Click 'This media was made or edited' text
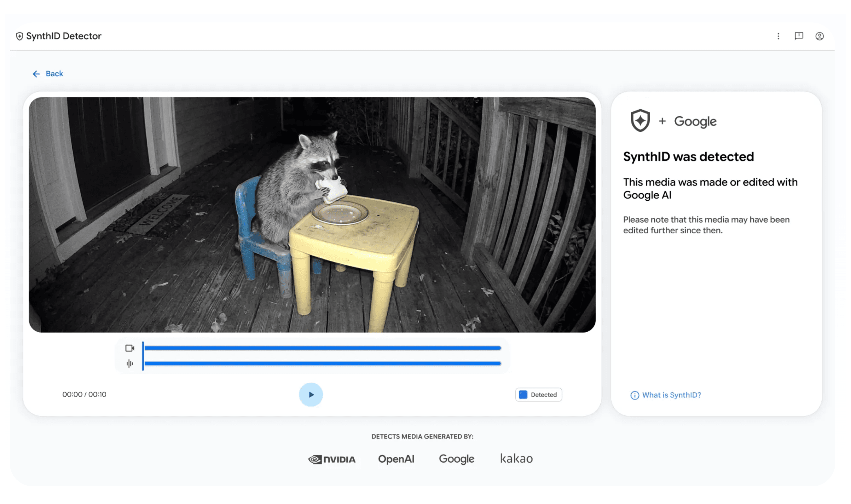Image resolution: width=851 pixels, height=504 pixels. pyautogui.click(x=710, y=188)
